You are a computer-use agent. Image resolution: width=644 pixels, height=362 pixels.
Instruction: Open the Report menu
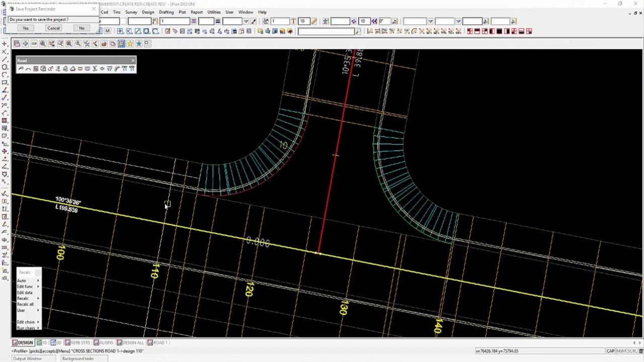(x=197, y=12)
